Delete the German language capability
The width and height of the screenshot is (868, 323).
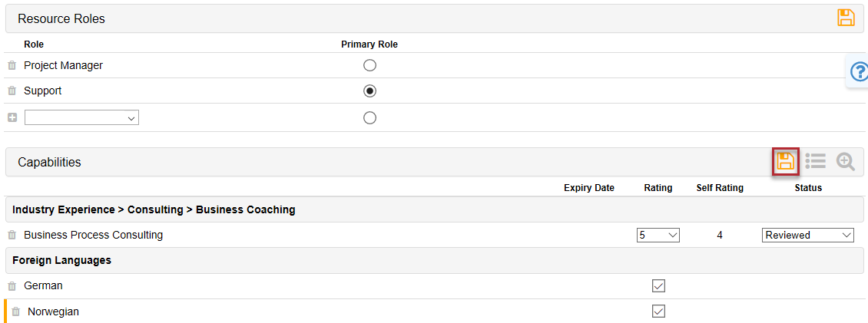point(12,286)
